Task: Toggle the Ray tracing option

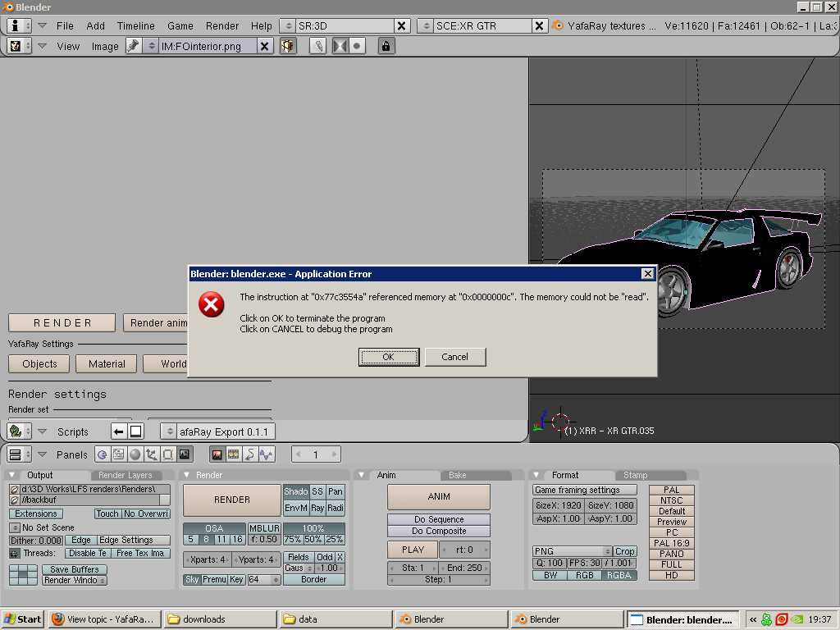Action: tap(317, 508)
